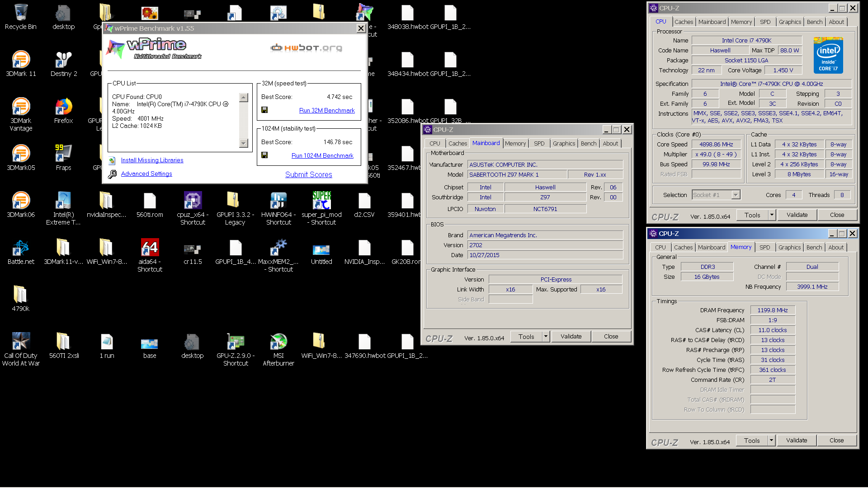The image size is (868, 488).
Task: Open the cpuz_x64 Shortcut icon
Action: (193, 208)
